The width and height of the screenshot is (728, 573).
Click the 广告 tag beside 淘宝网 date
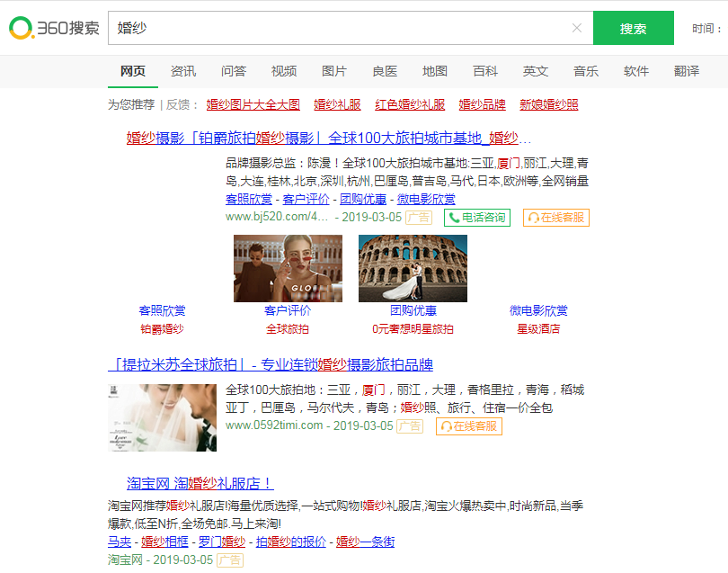(230, 560)
